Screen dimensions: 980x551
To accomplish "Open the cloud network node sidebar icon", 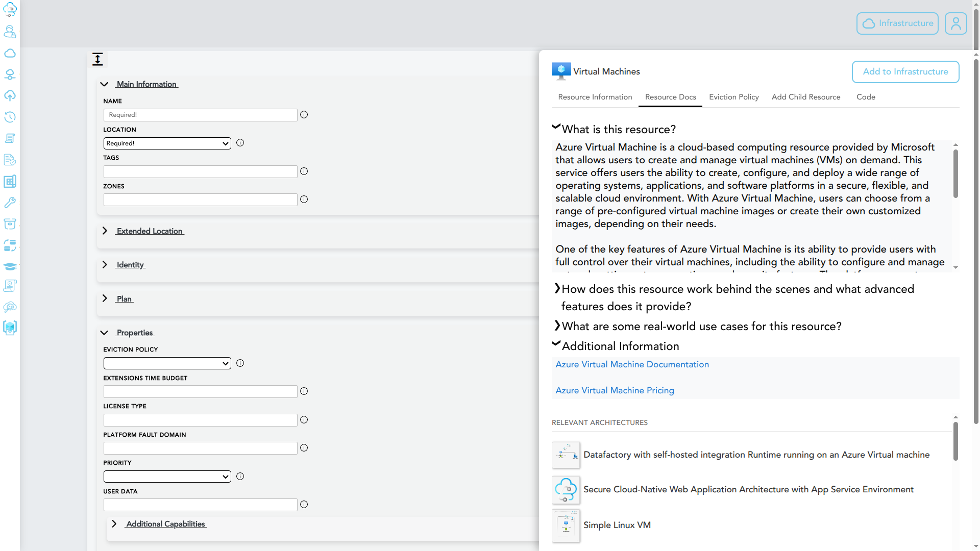I will click(x=10, y=74).
